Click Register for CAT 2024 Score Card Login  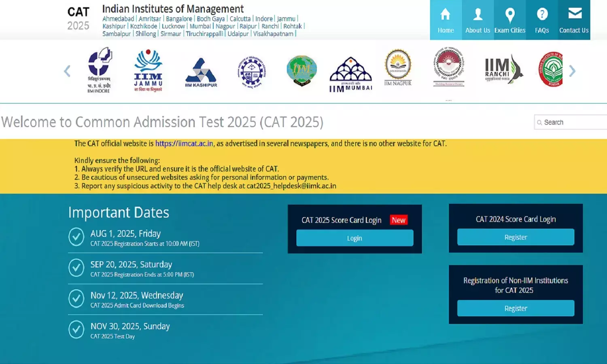(x=515, y=237)
